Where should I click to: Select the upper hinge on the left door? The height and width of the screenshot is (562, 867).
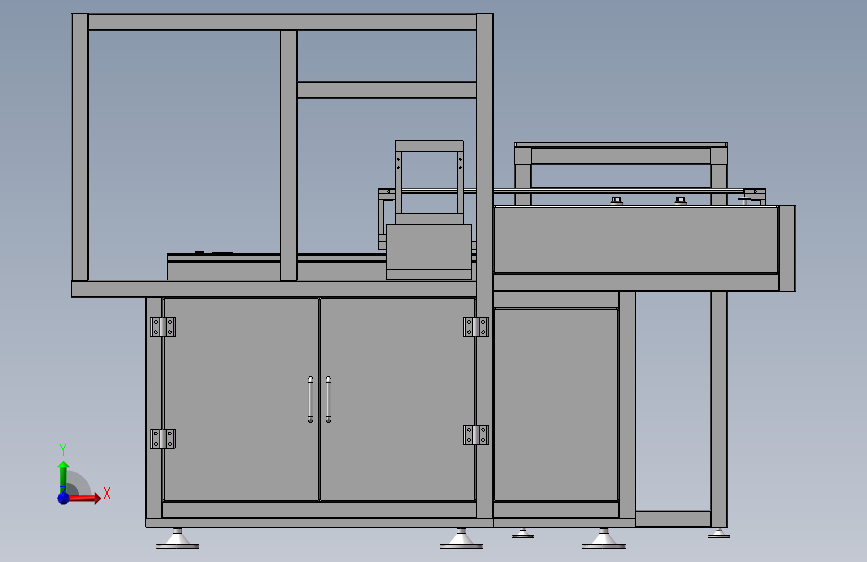(x=163, y=327)
